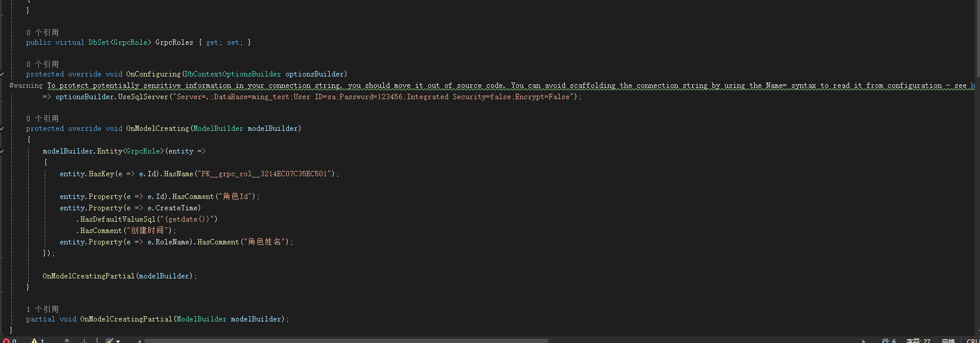Collapse the OnModelCreating method fold marker
Viewport: 980px width, 343px height.
(x=2, y=128)
